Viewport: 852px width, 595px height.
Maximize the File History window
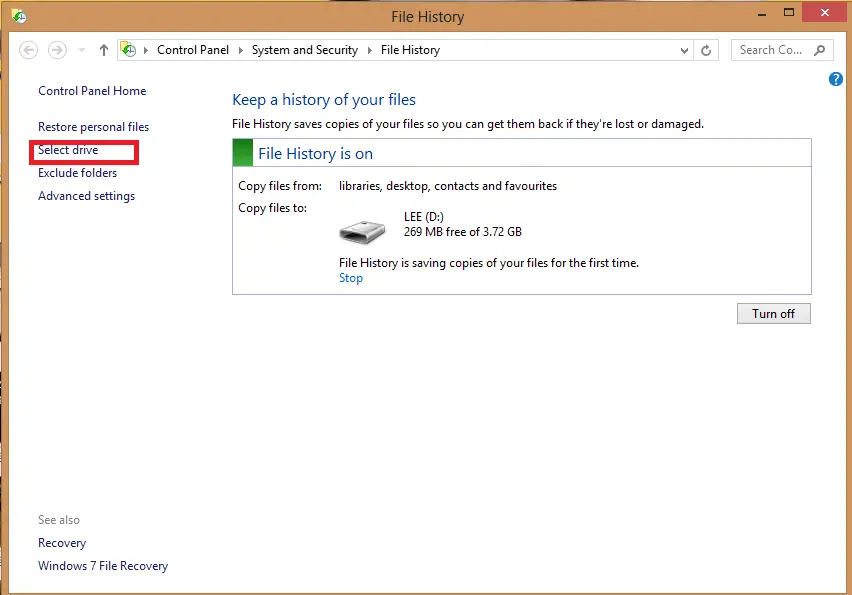pos(789,12)
